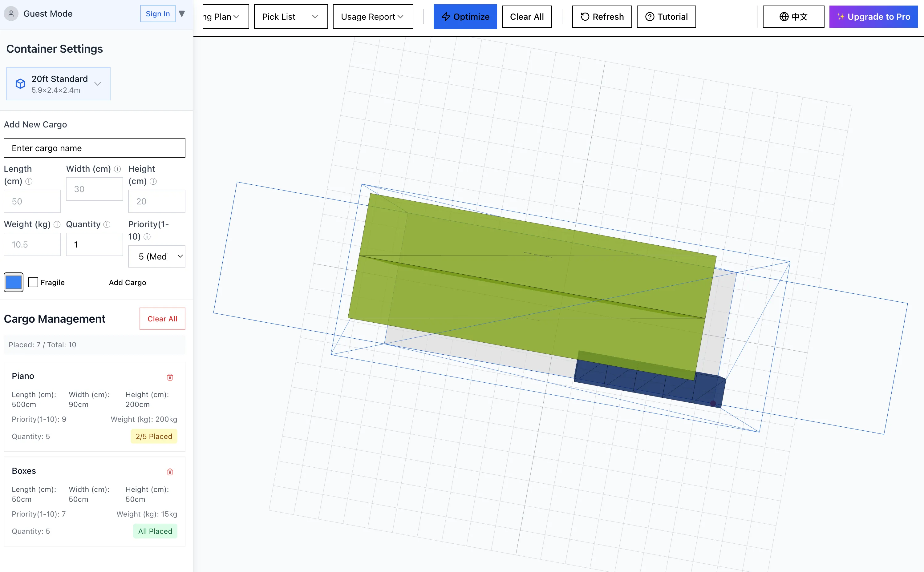The width and height of the screenshot is (924, 572).
Task: Toggle the Fragile checkbox
Action: [x=33, y=282]
